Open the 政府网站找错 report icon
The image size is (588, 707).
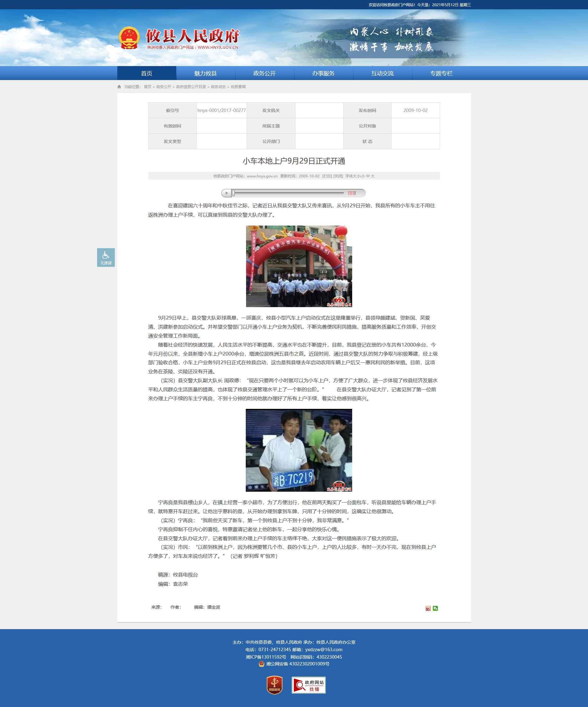tap(308, 685)
